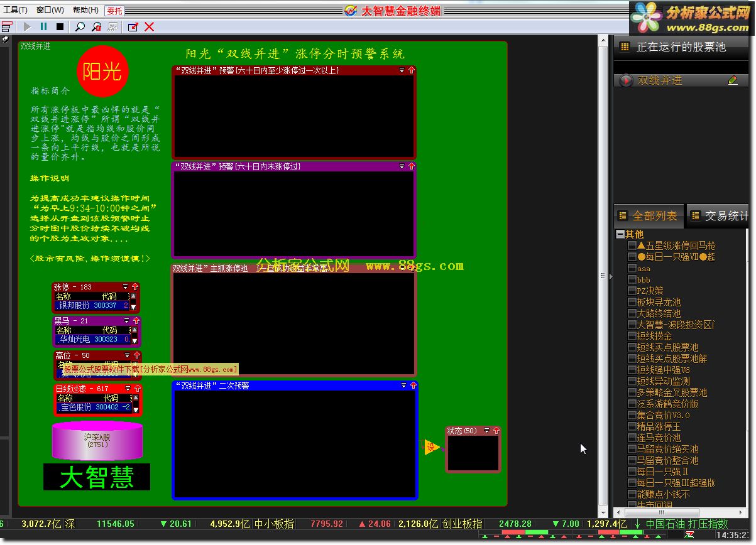Click the greyed-out chart icon in toolbar
This screenshot has height=545, width=756.
pos(113,26)
